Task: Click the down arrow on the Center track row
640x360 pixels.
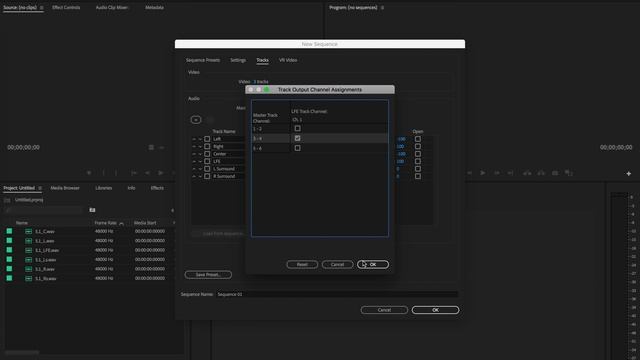Action: 200,154
